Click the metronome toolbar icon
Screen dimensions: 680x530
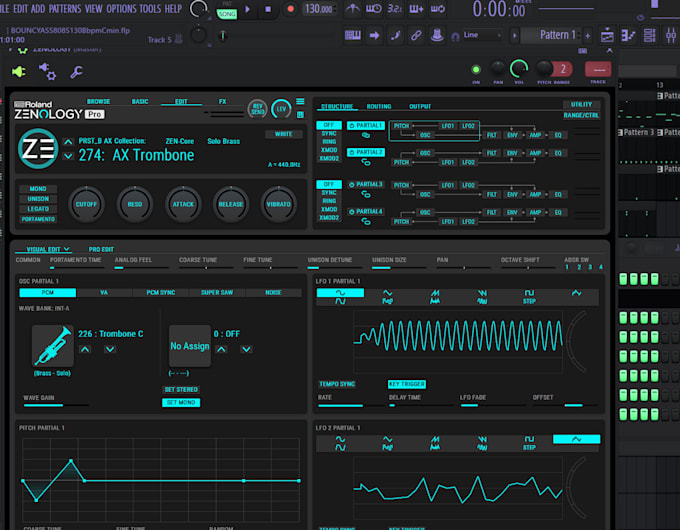(353, 9)
